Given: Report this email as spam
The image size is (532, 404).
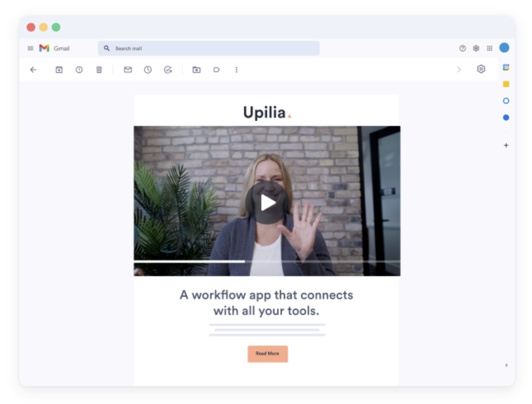Looking at the screenshot, I should (79, 70).
